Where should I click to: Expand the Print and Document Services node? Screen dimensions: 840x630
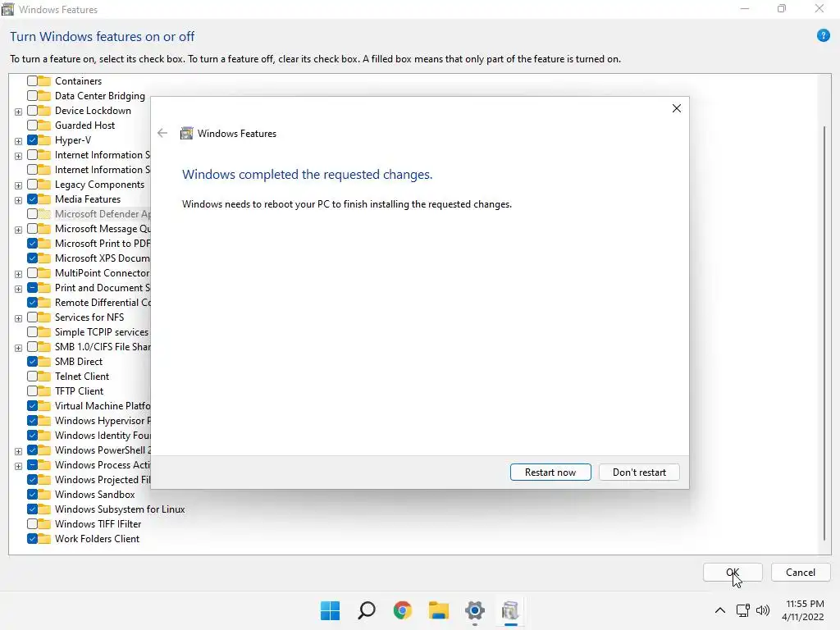coord(18,289)
